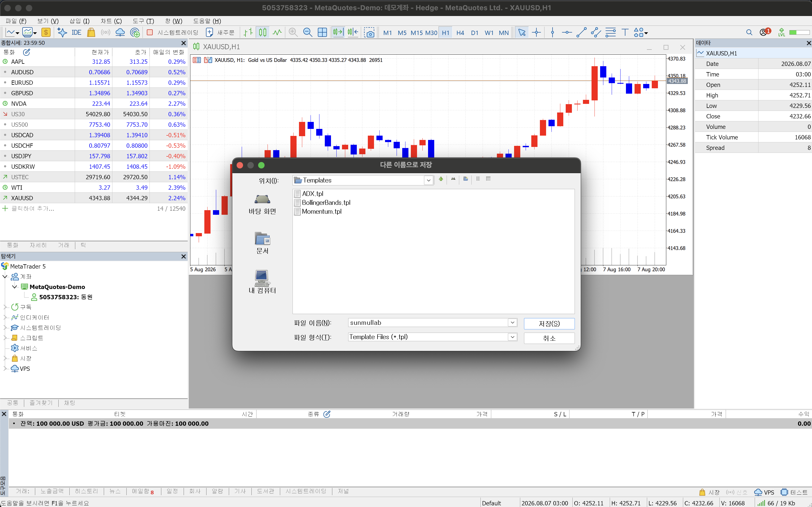
Task: Switch timeframe to D1
Action: pyautogui.click(x=474, y=33)
